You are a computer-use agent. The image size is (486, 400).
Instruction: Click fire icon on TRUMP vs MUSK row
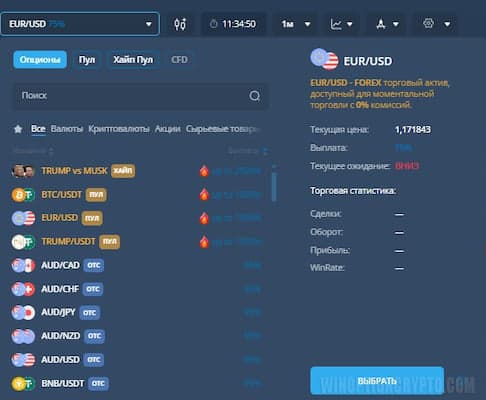click(x=204, y=171)
